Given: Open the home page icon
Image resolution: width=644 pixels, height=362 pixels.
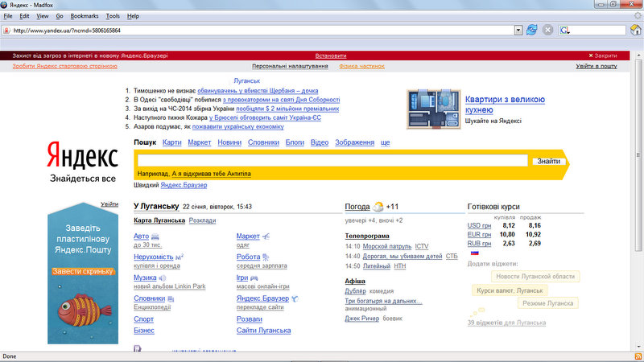Looking at the screenshot, I should point(635,30).
